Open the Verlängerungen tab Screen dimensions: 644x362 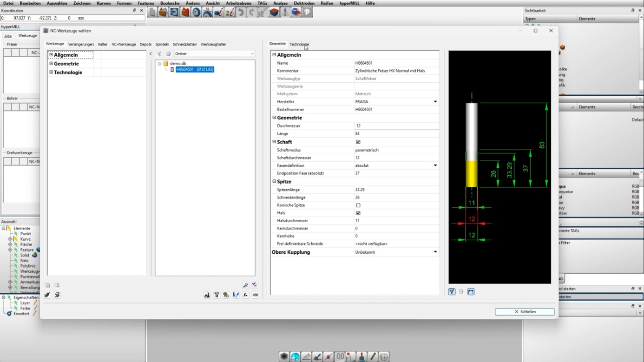point(81,45)
